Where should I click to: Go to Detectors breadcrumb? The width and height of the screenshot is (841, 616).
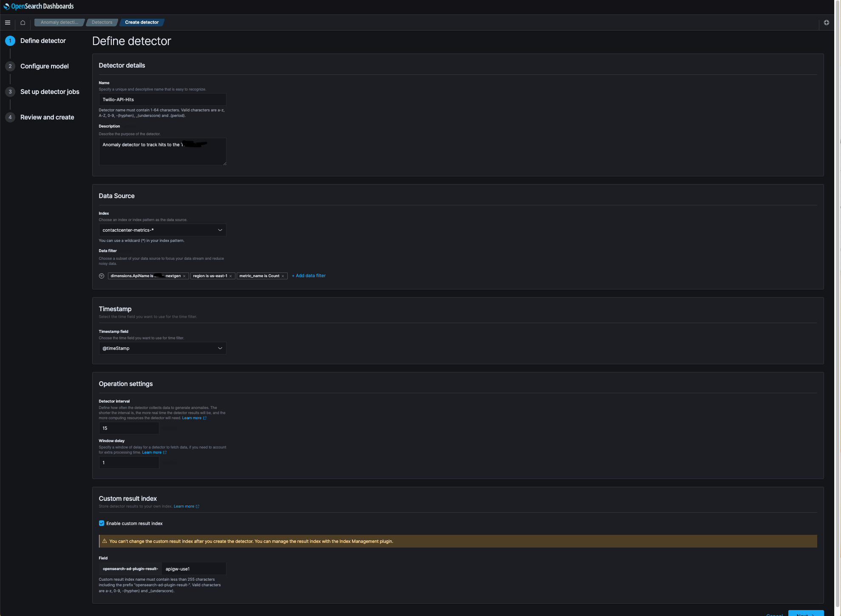click(102, 23)
